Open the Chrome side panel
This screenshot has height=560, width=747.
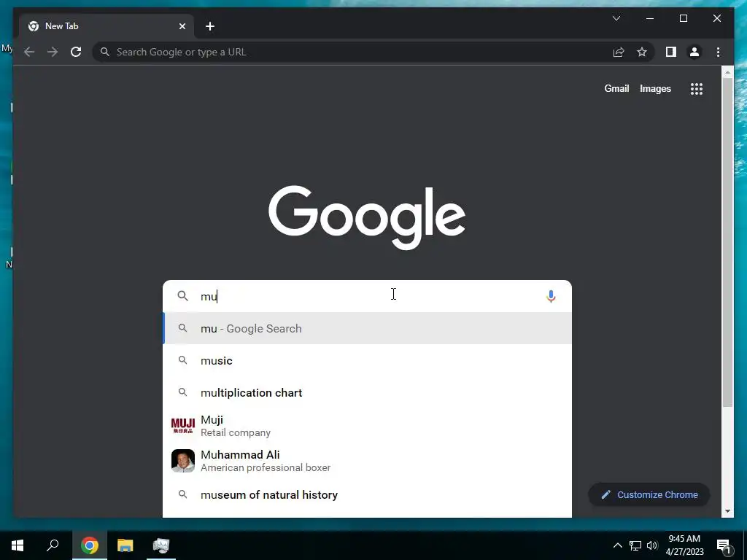click(x=671, y=52)
